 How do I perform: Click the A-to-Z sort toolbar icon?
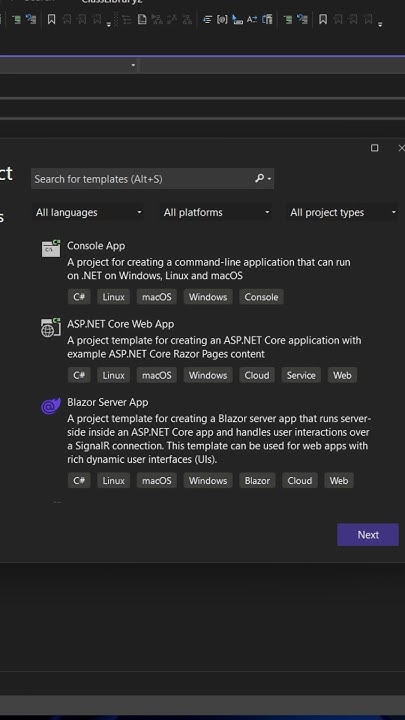tap(252, 19)
